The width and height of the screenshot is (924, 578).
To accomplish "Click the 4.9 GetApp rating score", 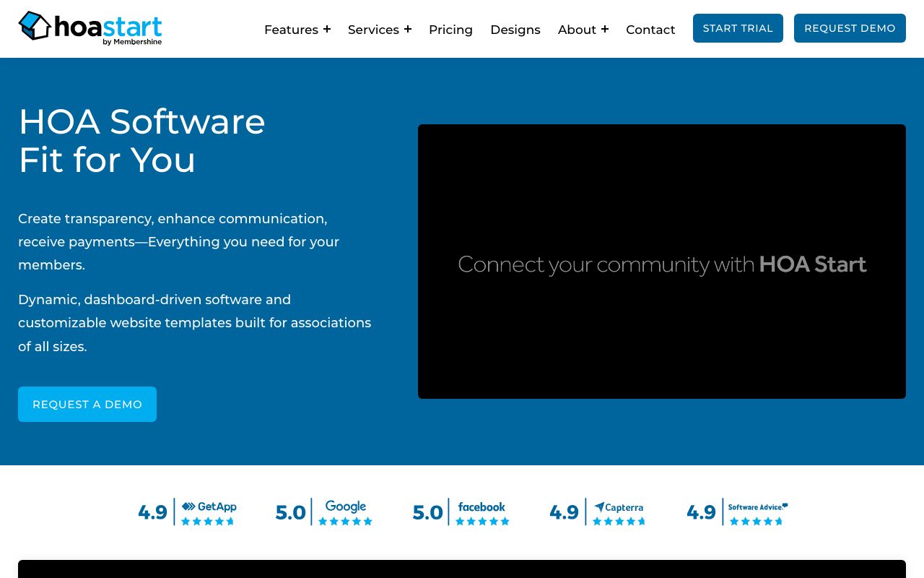I will click(x=152, y=512).
